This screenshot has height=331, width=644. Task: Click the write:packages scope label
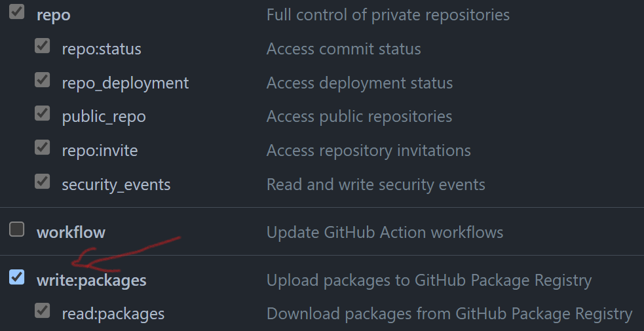(92, 281)
